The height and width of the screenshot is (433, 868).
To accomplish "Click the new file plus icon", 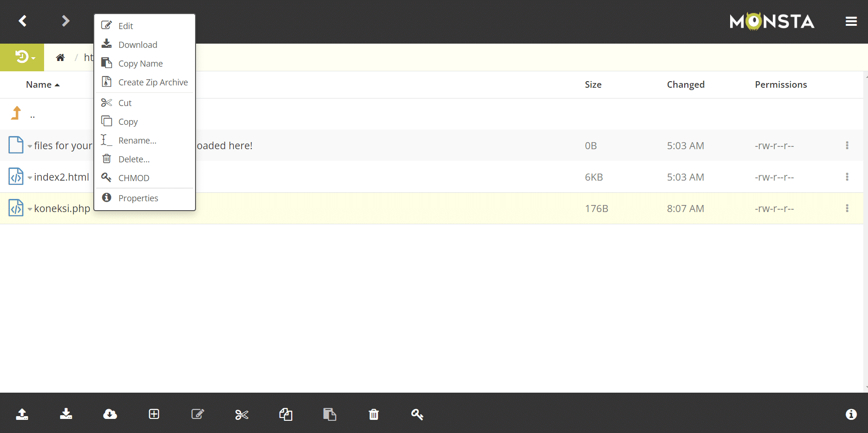I will click(x=154, y=414).
